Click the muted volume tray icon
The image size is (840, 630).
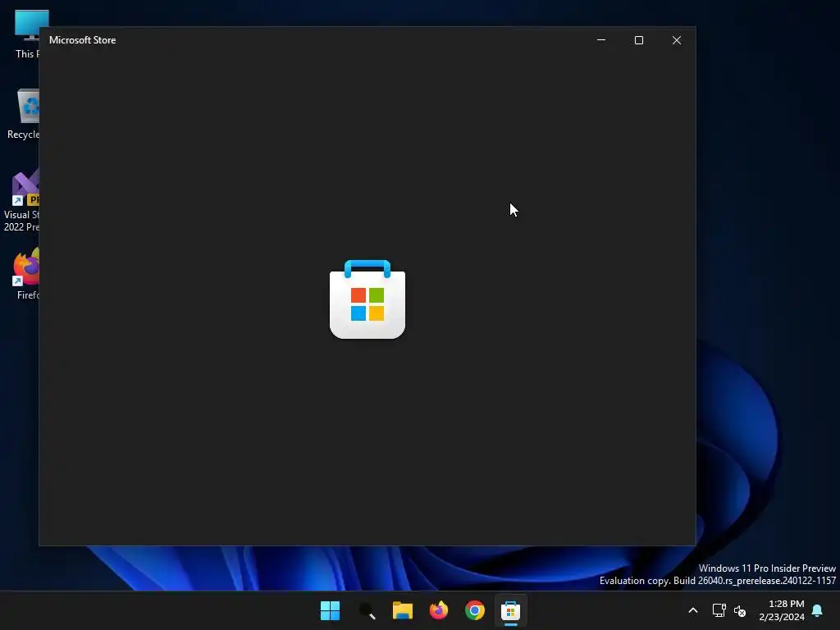(740, 610)
